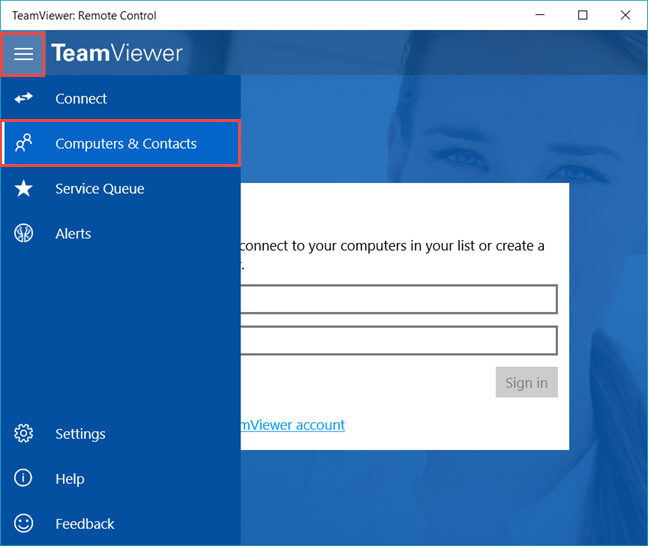Click the Sign in button
The height and width of the screenshot is (546, 648).
[526, 382]
